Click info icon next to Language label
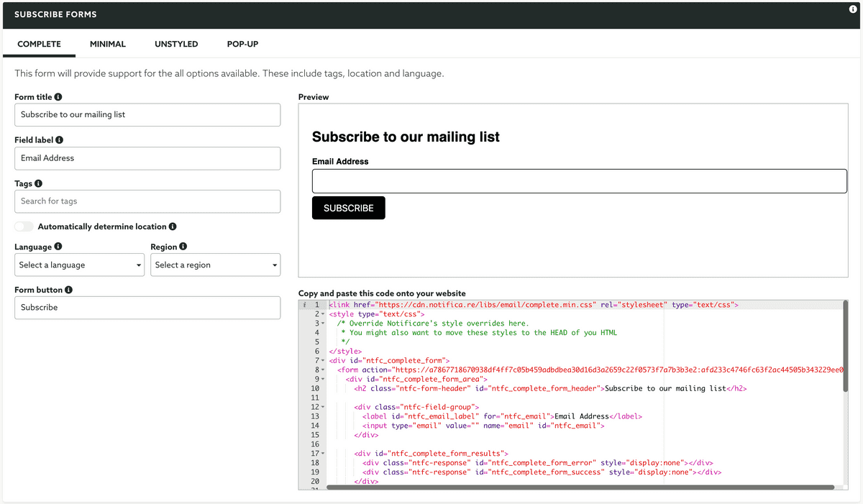Screen dimensions: 863x504 tap(58, 247)
